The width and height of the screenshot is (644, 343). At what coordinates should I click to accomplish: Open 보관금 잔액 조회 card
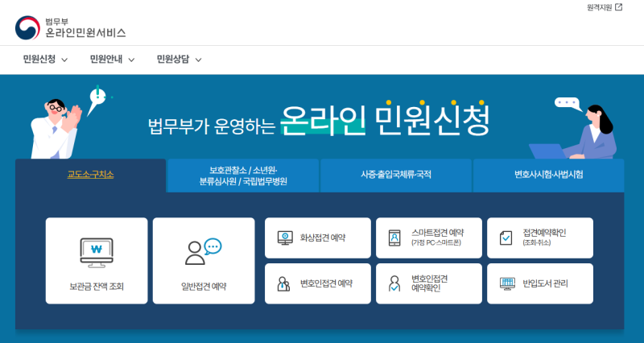(97, 261)
